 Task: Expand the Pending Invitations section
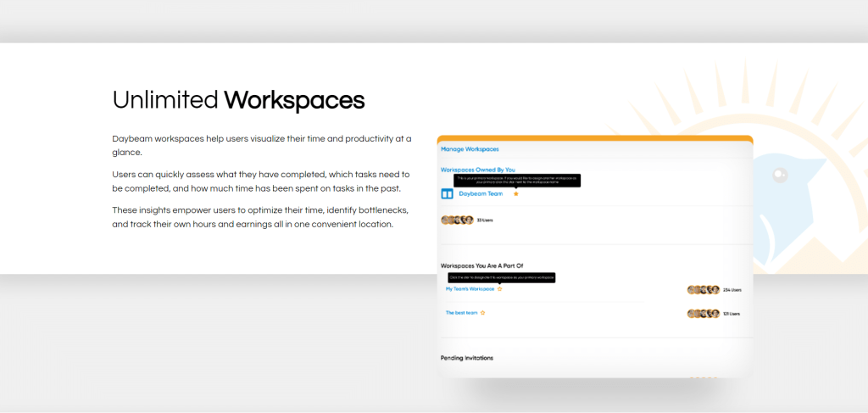466,358
